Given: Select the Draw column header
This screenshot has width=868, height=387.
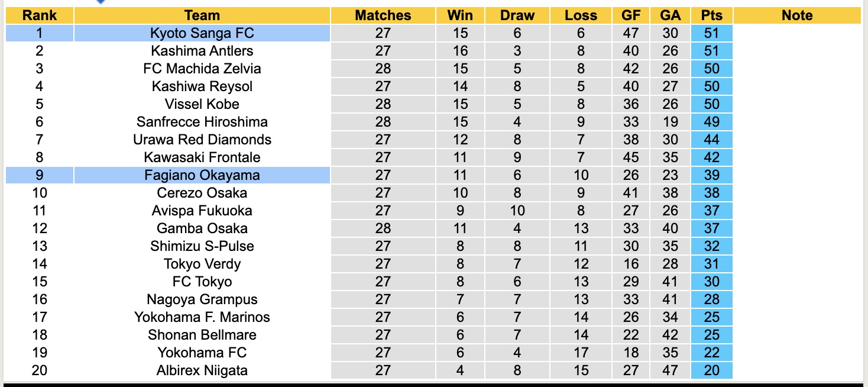Looking at the screenshot, I should (517, 15).
